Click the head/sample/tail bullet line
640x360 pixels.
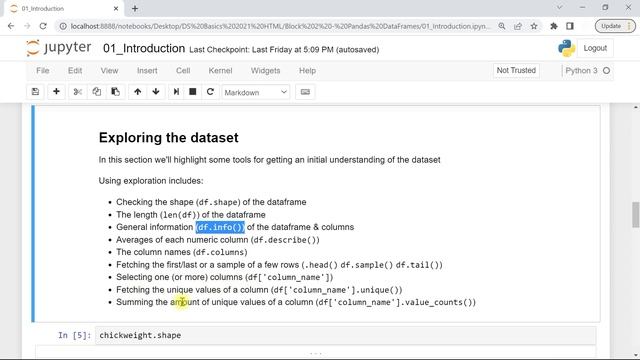[279, 265]
